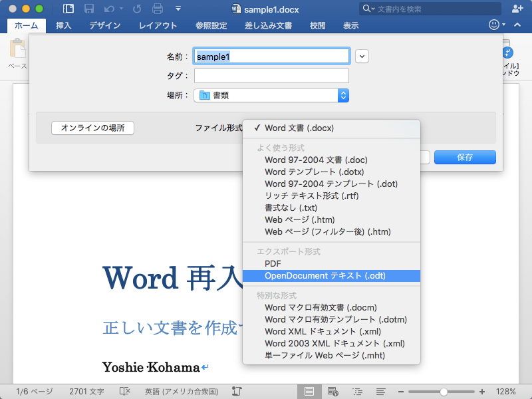
Task: Select 単一ファイル Web ページ (.mht)
Action: [x=331, y=356]
